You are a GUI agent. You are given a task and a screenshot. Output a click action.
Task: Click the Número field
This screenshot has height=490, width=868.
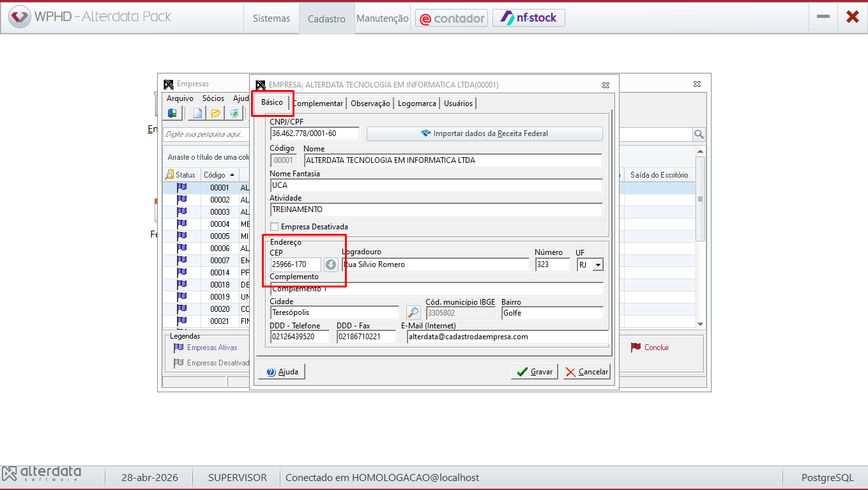point(552,264)
